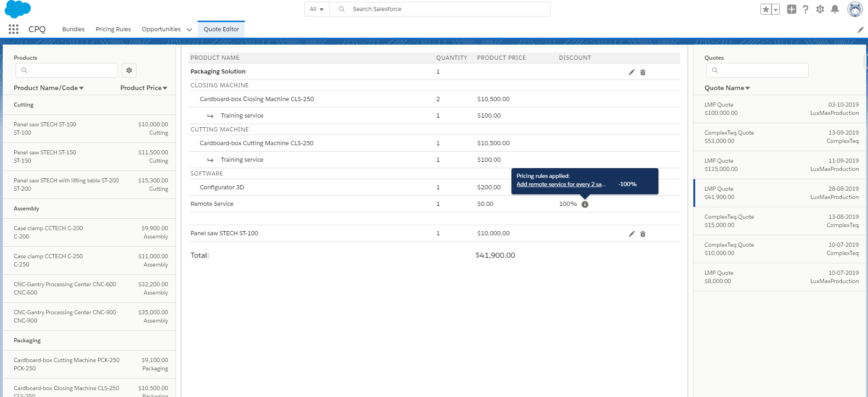Select CNC-Gantry Processing Center CNC-600 product
This screenshot has height=397, width=868.
click(89, 289)
